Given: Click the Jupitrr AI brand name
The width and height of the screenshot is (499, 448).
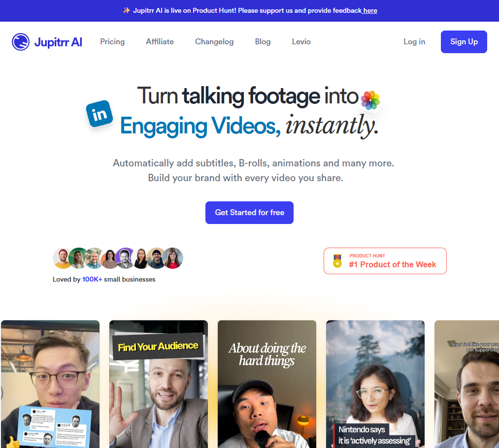Looking at the screenshot, I should (x=58, y=42).
